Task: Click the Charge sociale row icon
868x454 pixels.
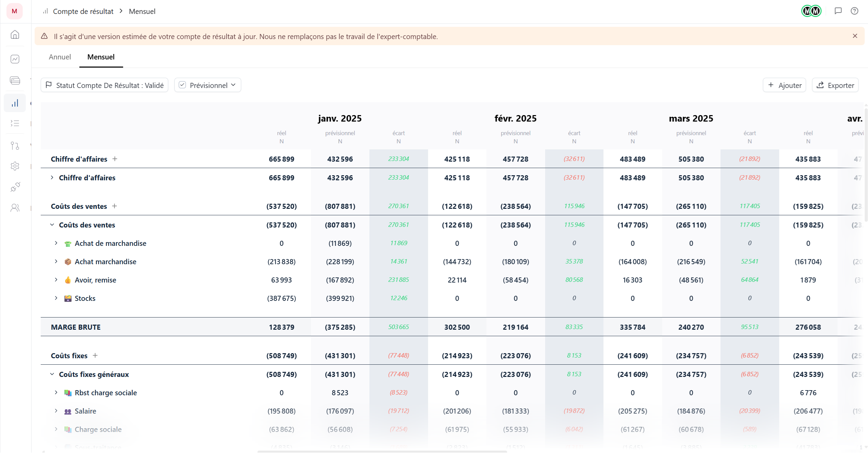Action: pos(68,430)
